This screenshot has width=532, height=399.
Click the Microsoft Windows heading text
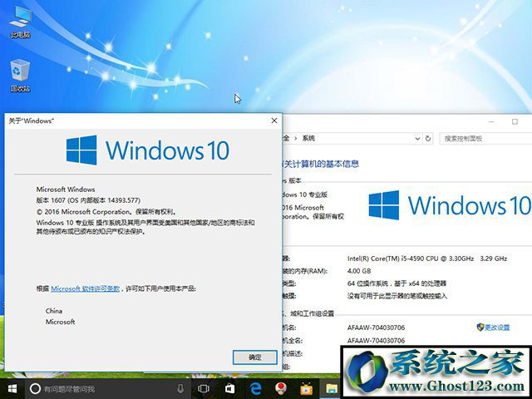66,190
